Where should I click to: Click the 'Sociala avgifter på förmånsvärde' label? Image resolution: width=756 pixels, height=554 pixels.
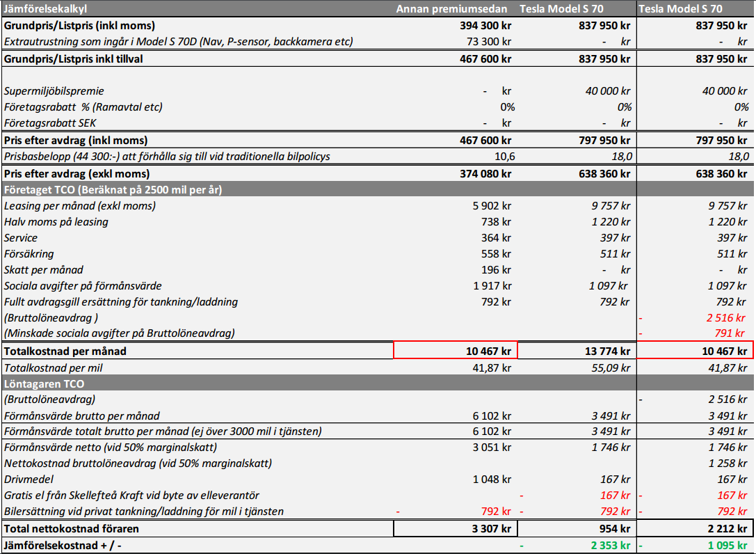coord(83,285)
